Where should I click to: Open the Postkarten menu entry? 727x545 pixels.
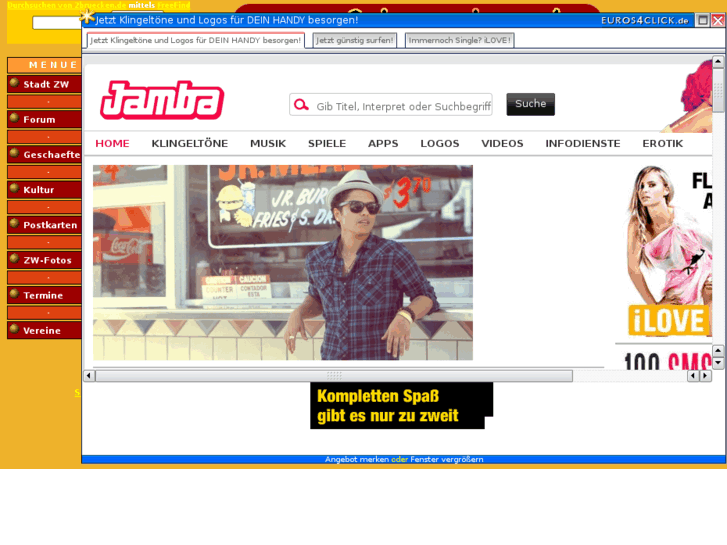coord(45,225)
